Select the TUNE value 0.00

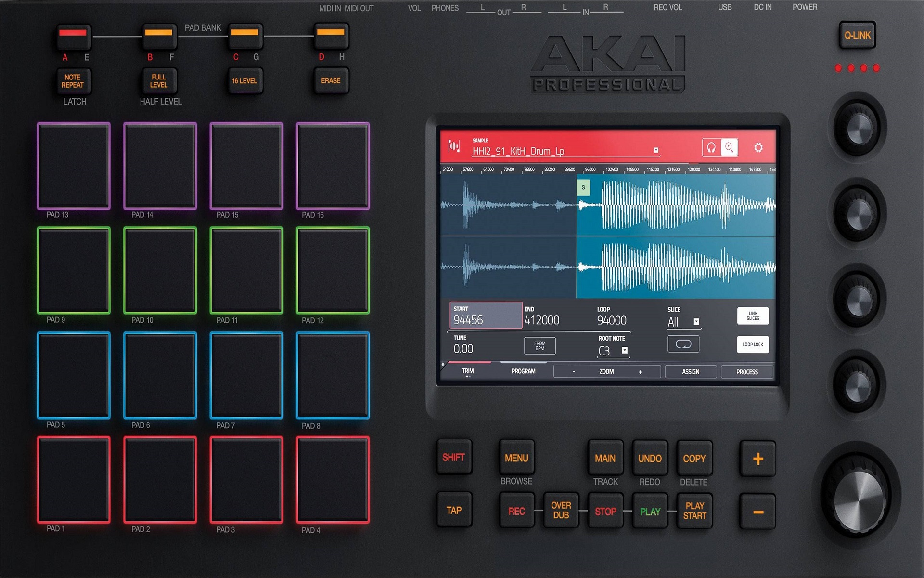[x=463, y=349]
